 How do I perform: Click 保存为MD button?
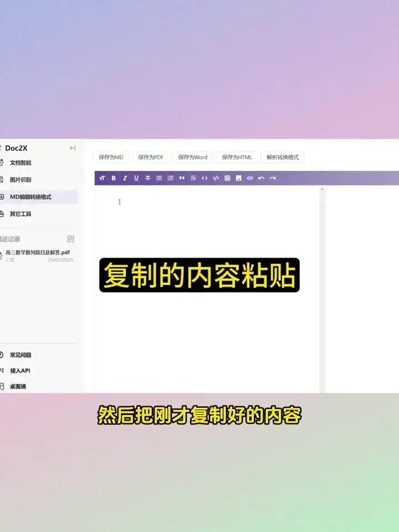[111, 157]
